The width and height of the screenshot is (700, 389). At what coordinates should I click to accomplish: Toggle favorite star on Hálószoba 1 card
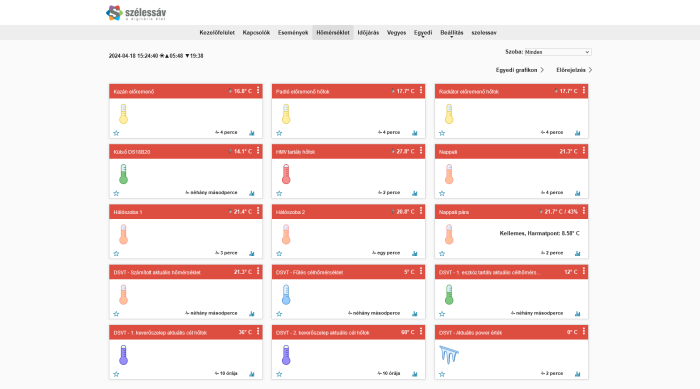pos(117,254)
